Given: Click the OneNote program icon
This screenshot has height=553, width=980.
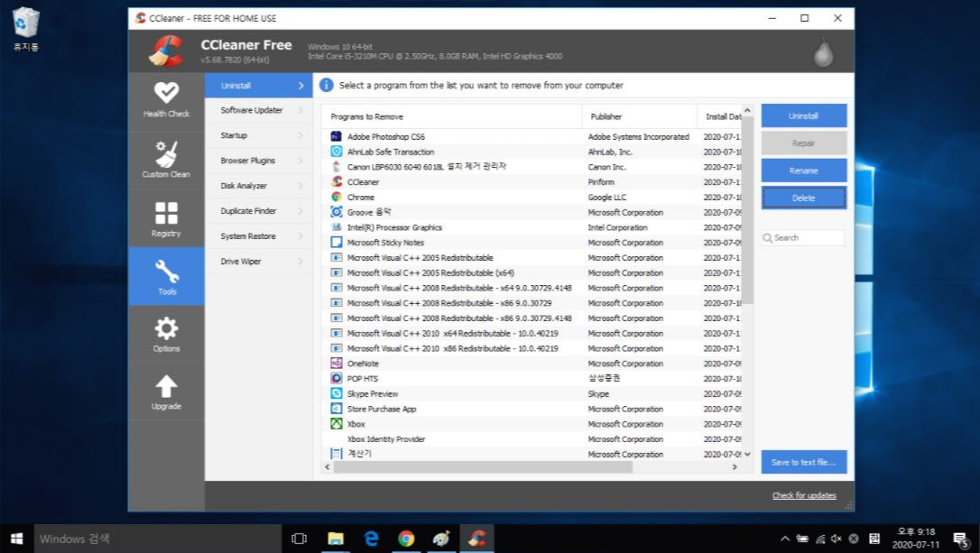Looking at the screenshot, I should pyautogui.click(x=337, y=363).
